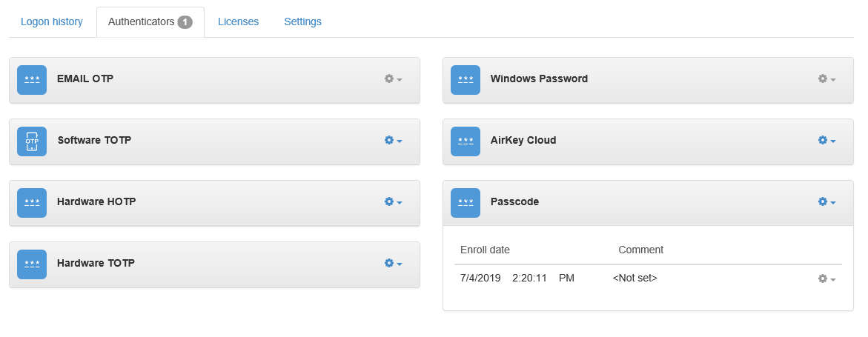This screenshot has width=868, height=337.
Task: Click the Hardware HOTP authenticator icon
Action: pyautogui.click(x=32, y=202)
